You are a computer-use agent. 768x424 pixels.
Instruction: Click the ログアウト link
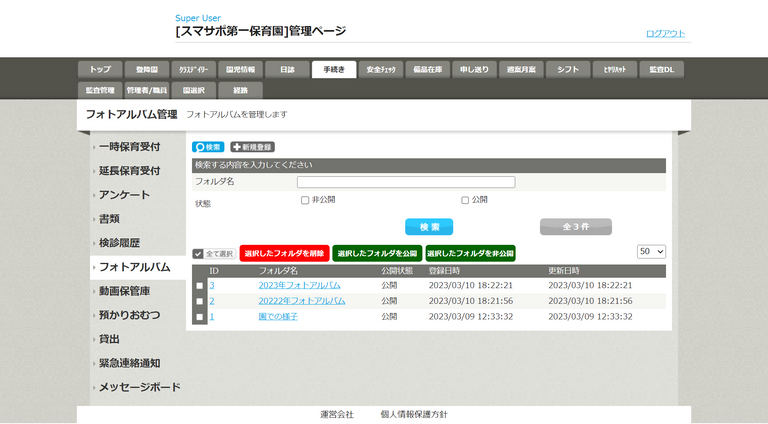tap(665, 34)
